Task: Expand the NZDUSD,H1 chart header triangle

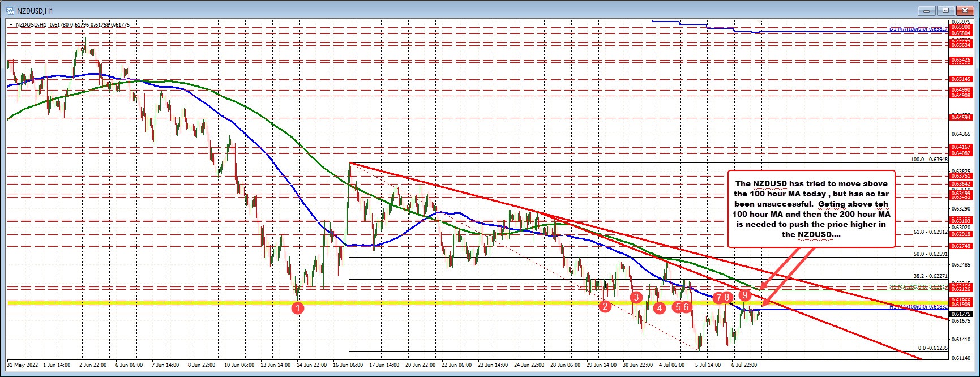Action: point(11,25)
